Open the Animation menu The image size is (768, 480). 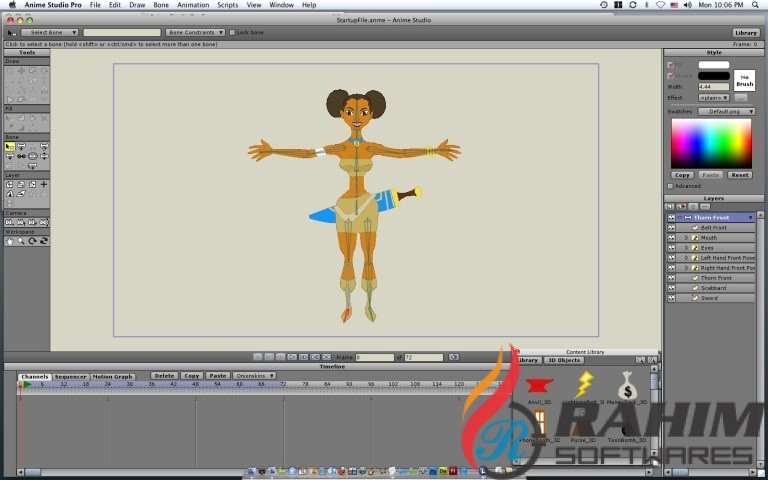pos(193,5)
